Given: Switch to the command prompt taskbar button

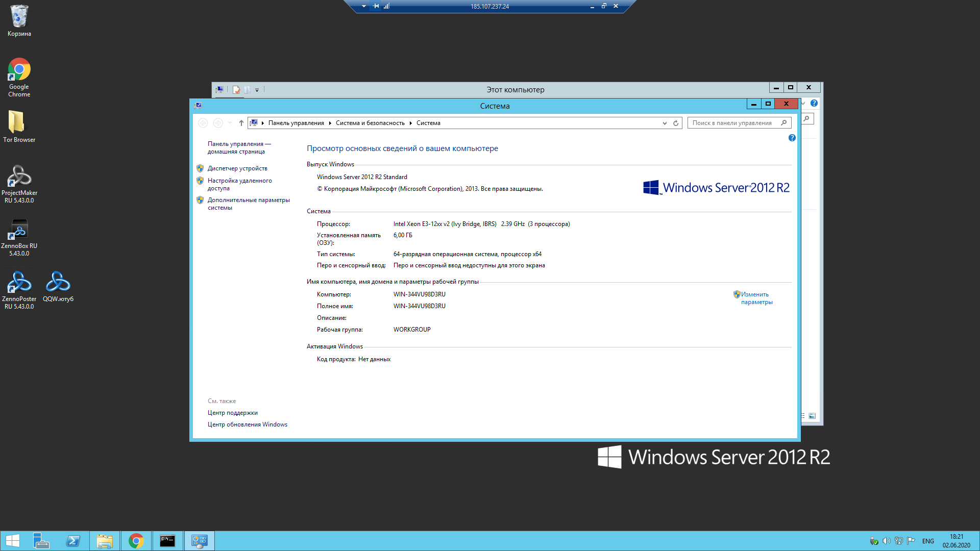Looking at the screenshot, I should 167,541.
